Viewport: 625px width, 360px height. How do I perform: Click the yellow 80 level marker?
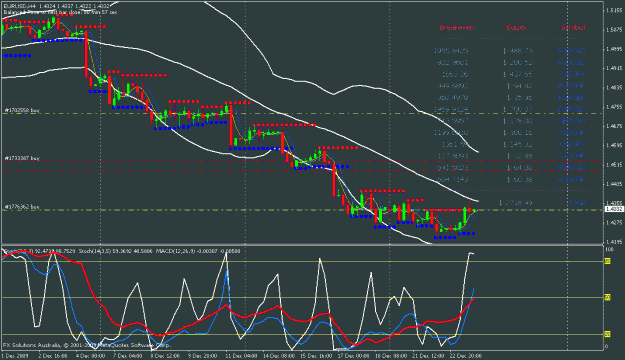point(608,261)
